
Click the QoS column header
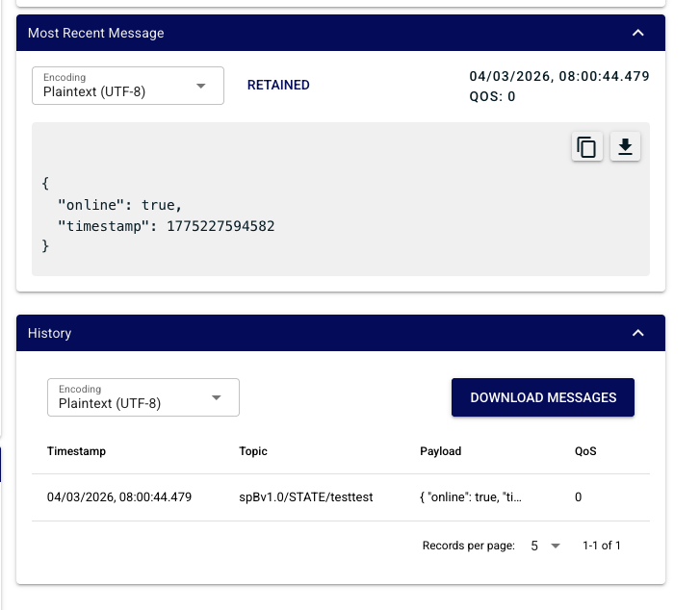(x=585, y=451)
